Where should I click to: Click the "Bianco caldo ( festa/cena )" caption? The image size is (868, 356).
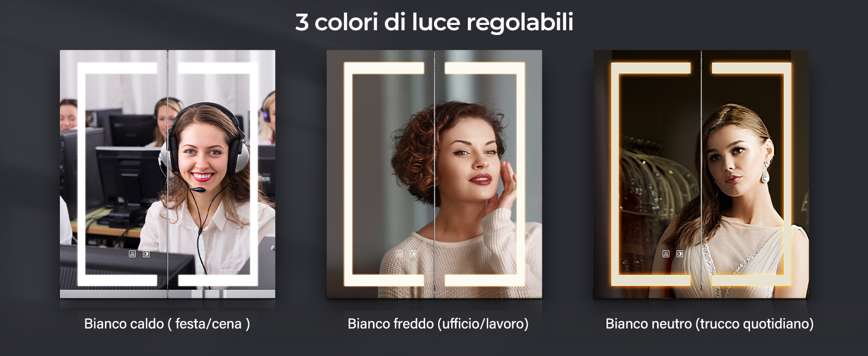click(x=167, y=324)
